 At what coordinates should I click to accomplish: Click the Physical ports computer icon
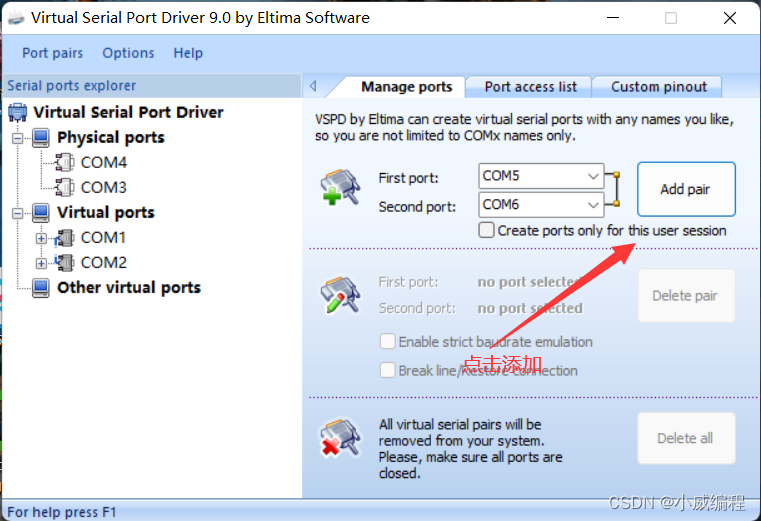(x=41, y=138)
